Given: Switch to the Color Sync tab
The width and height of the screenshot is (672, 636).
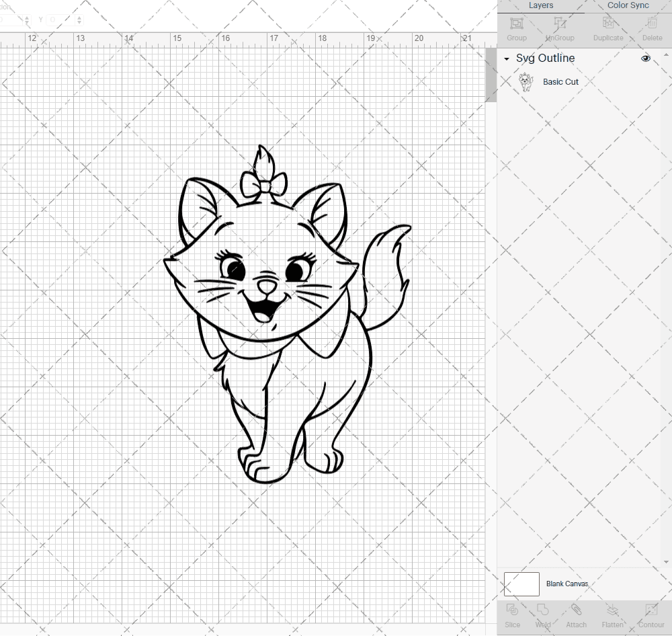Looking at the screenshot, I should pos(628,5).
